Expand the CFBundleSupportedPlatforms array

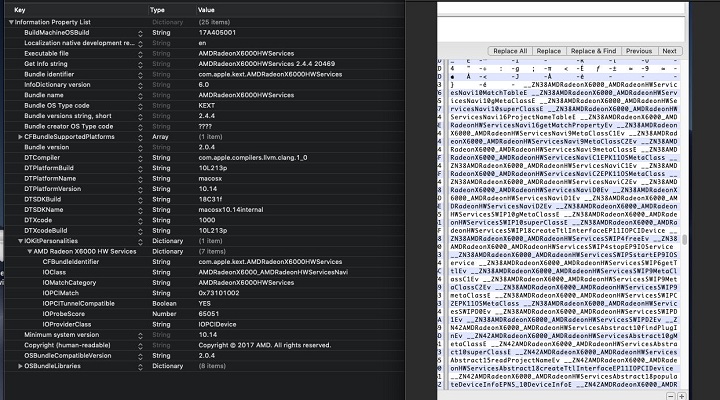click(x=20, y=137)
